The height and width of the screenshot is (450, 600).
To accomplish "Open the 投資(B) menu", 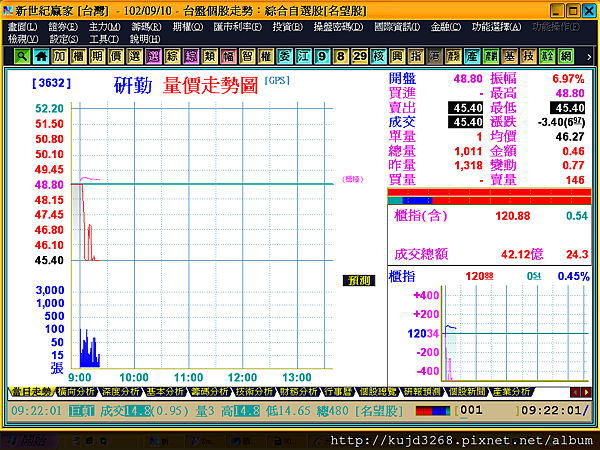I will pyautogui.click(x=288, y=27).
